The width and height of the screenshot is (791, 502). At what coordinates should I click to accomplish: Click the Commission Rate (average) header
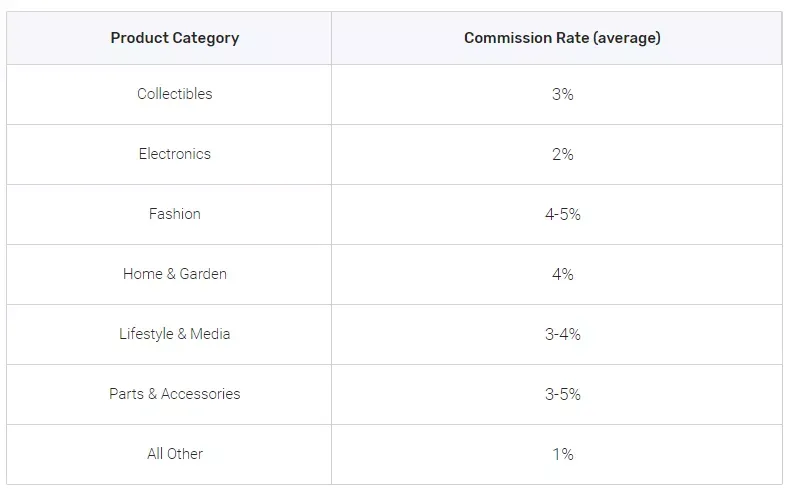coord(557,38)
